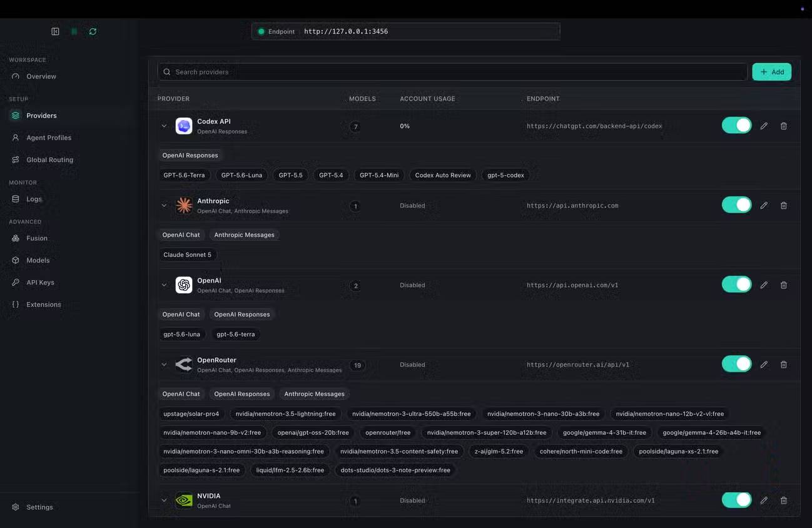This screenshot has height=528, width=812.
Task: Click the MODELS column header
Action: [362, 99]
